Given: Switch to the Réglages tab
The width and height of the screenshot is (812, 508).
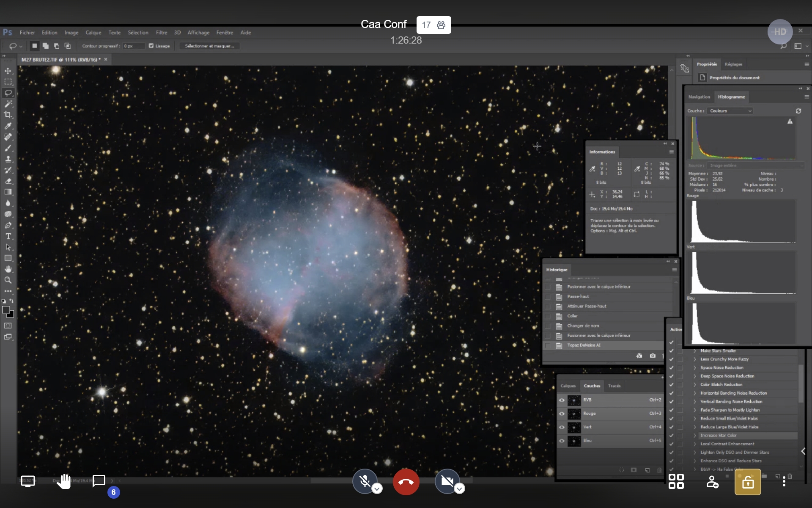Looking at the screenshot, I should [733, 64].
